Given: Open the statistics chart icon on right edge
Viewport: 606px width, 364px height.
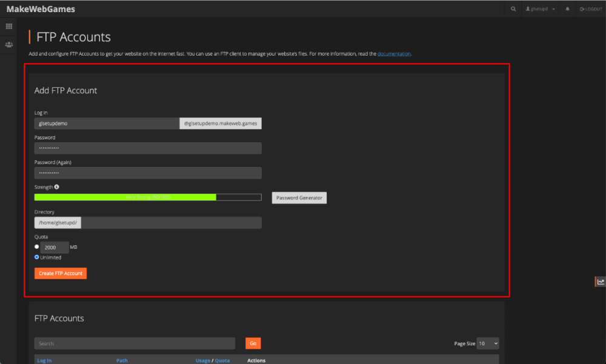Looking at the screenshot, I should (600, 282).
